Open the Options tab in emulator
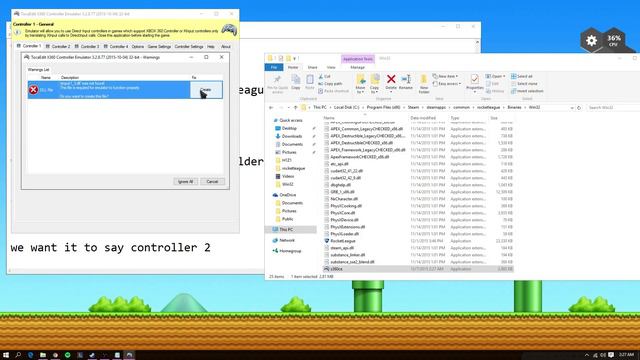 (138, 47)
